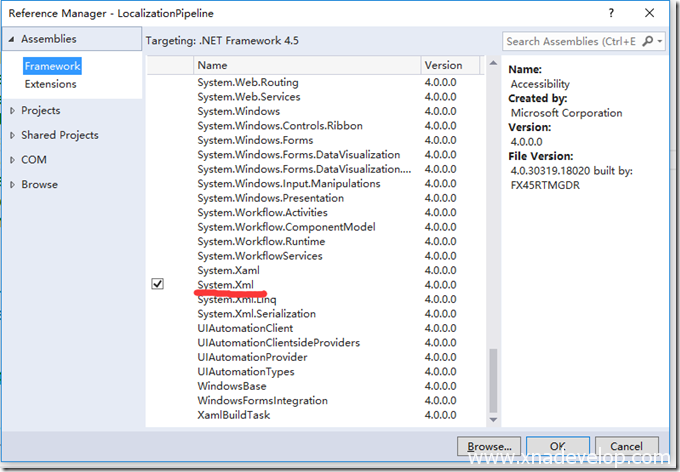Select WindowsBase assembly row
This screenshot has width=680, height=472.
[232, 386]
